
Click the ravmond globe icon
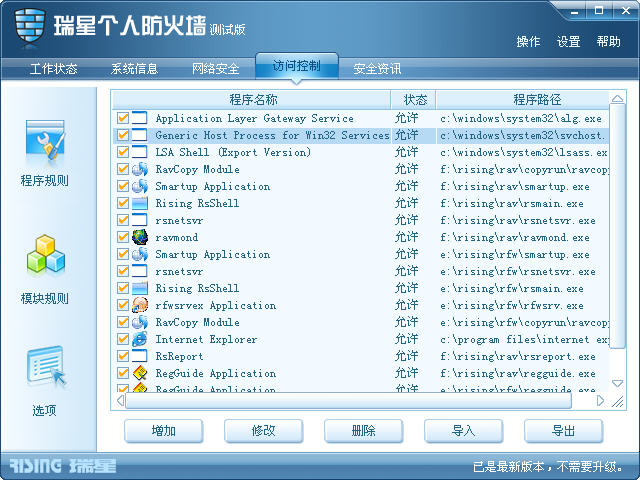pos(140,237)
